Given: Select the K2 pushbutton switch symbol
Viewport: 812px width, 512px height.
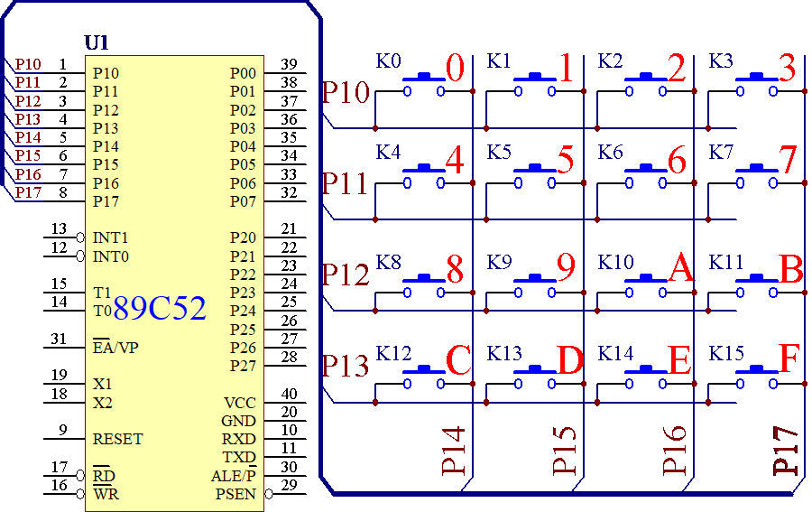Looking at the screenshot, I should point(646,85).
